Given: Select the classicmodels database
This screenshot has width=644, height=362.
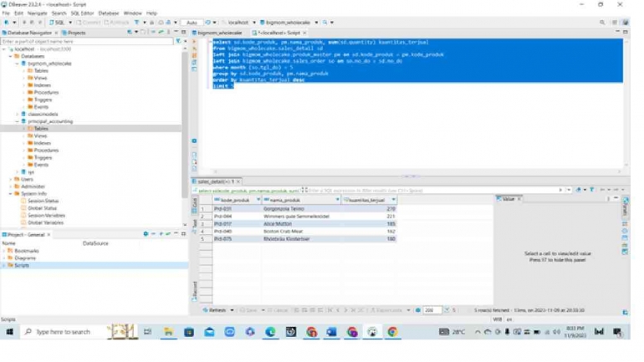Looking at the screenshot, I should [43, 114].
